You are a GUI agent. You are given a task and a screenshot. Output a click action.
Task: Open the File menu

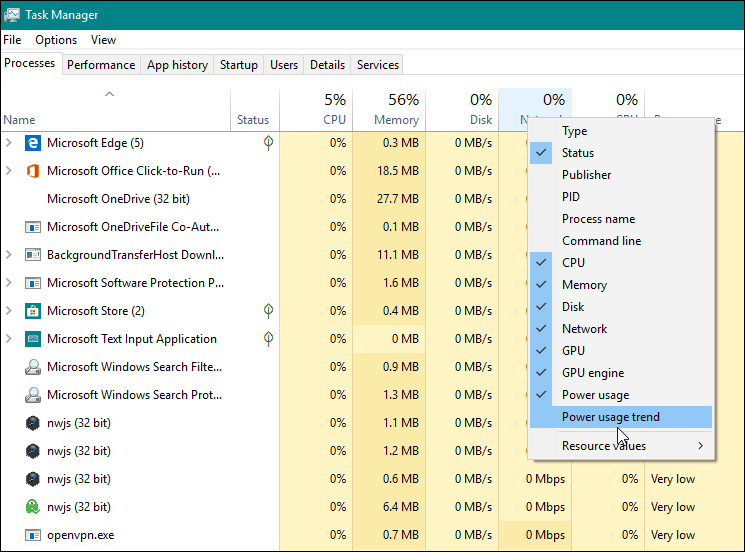pos(12,40)
